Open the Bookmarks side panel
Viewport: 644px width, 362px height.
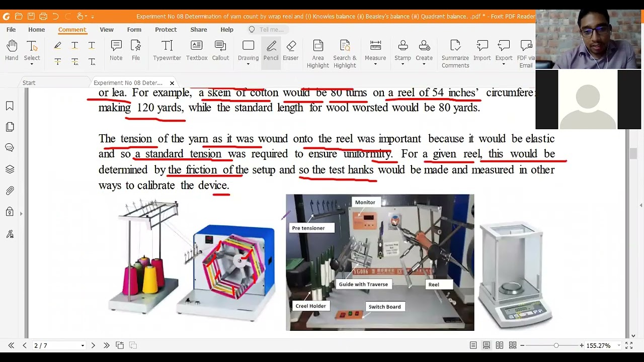coord(10,106)
